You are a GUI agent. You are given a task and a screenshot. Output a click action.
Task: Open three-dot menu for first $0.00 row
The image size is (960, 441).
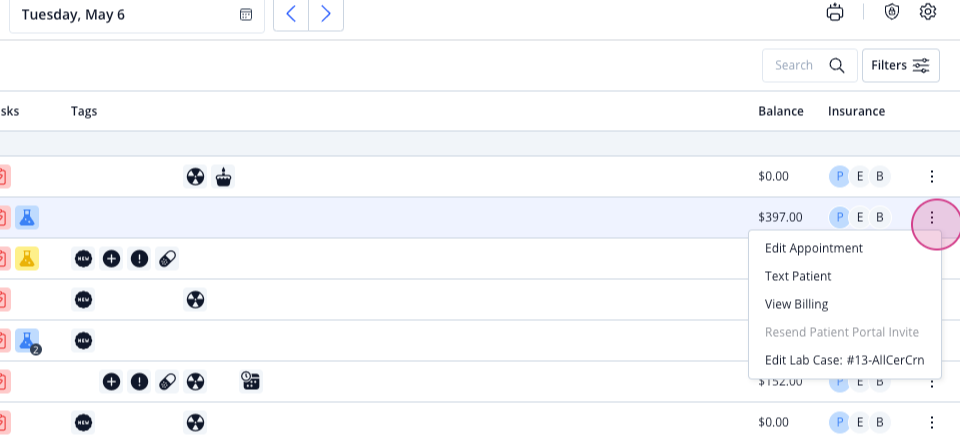click(931, 177)
